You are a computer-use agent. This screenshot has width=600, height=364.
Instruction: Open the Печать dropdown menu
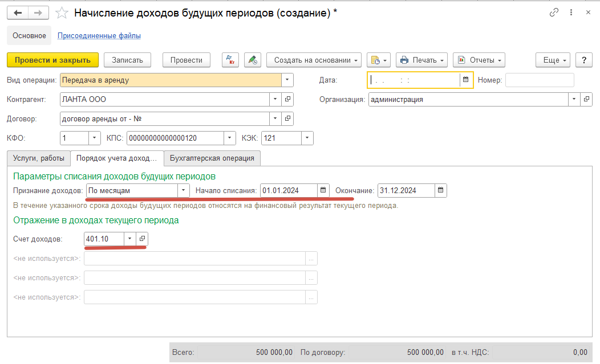pos(421,60)
